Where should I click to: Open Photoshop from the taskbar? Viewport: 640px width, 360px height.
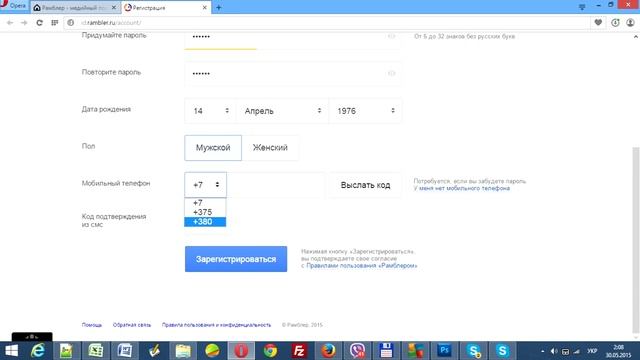[444, 351]
